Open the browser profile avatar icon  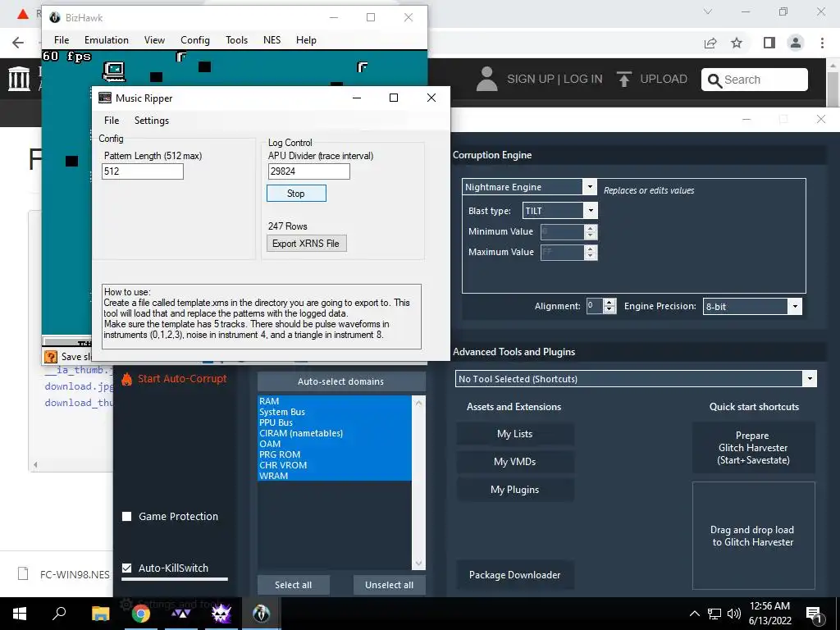[x=796, y=43]
